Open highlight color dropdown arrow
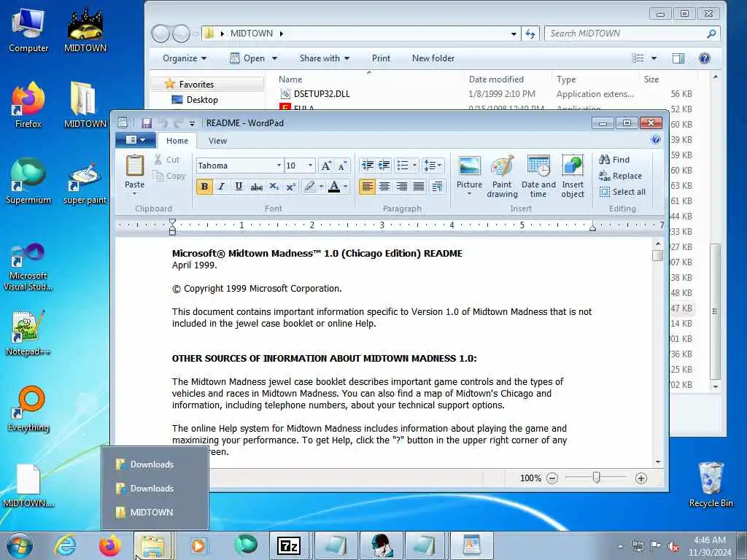 pyautogui.click(x=322, y=186)
